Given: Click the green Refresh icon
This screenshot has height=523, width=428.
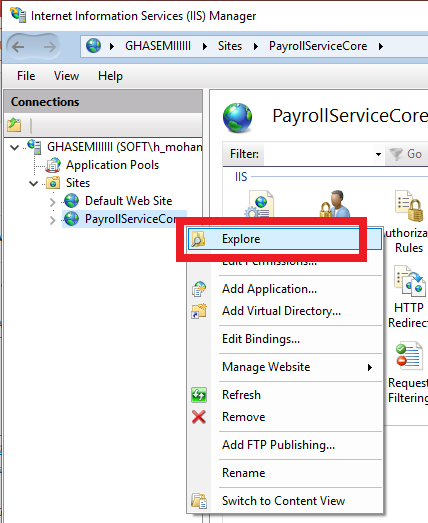Looking at the screenshot, I should pos(199,395).
